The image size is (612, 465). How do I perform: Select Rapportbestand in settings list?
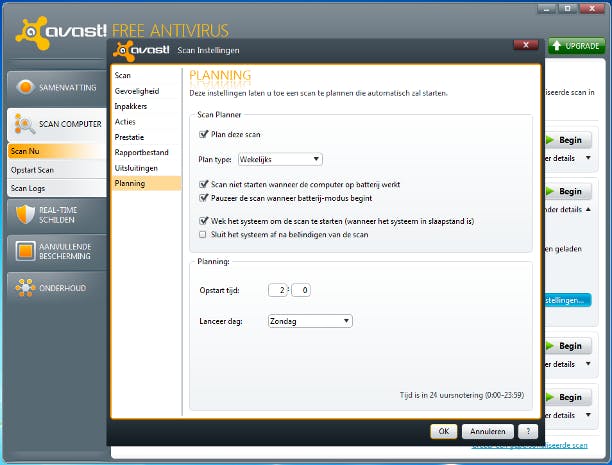146,152
